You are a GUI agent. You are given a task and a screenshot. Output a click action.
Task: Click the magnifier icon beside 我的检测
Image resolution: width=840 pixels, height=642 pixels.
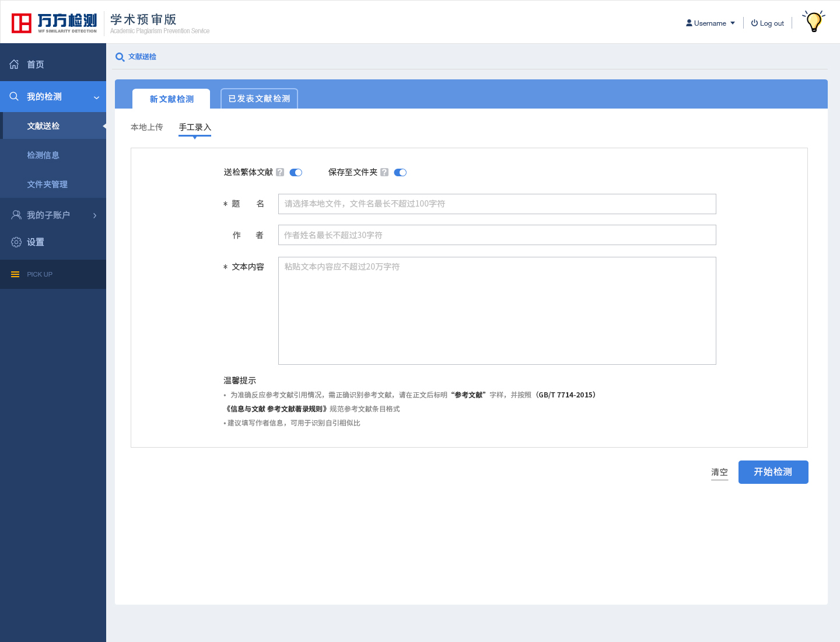click(14, 96)
